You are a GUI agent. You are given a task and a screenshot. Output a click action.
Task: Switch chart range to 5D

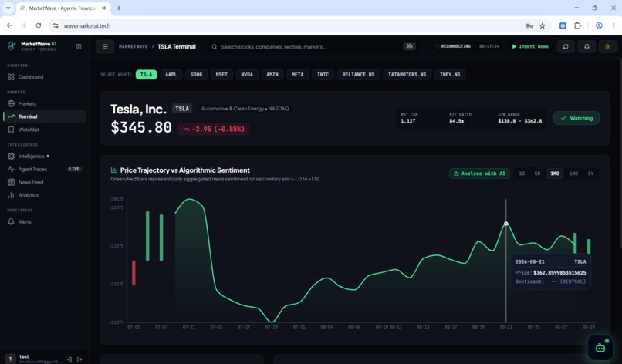click(x=537, y=174)
